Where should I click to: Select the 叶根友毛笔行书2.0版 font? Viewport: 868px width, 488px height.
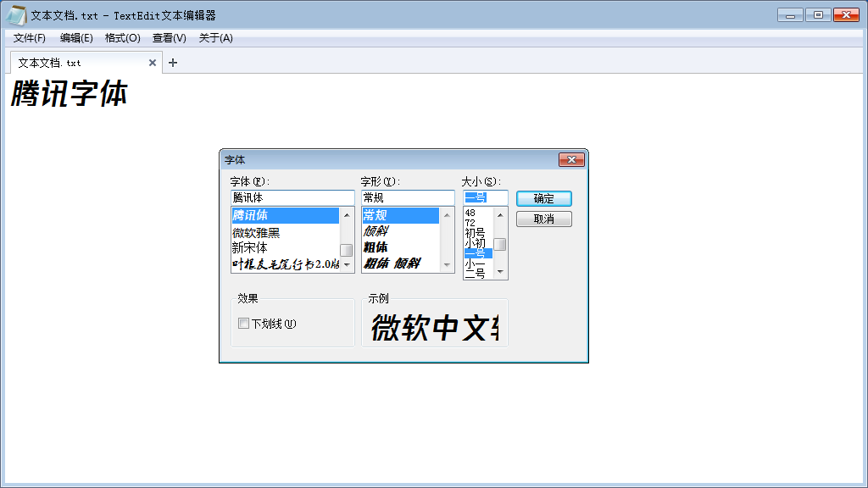[285, 264]
